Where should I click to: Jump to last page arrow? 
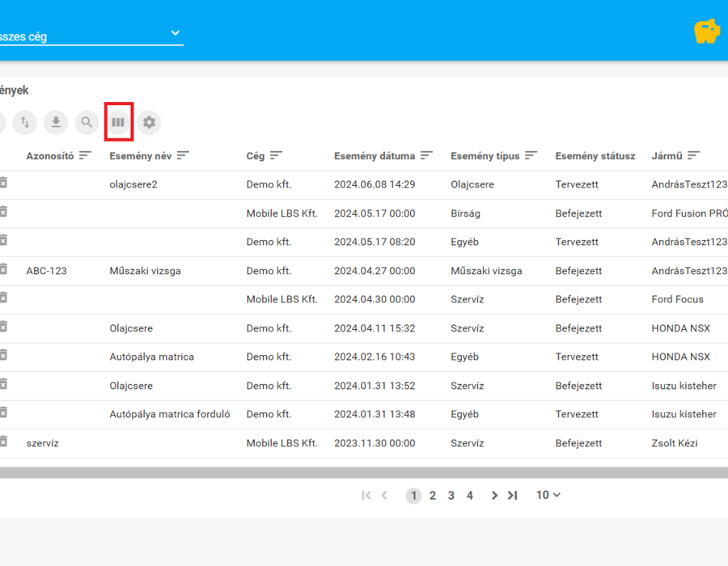[x=512, y=496]
